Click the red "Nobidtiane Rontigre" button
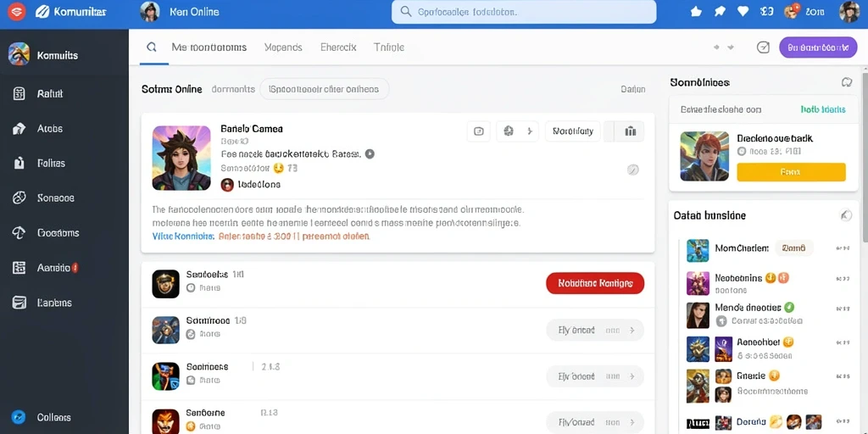Screen dimensions: 868x434 tap(595, 283)
